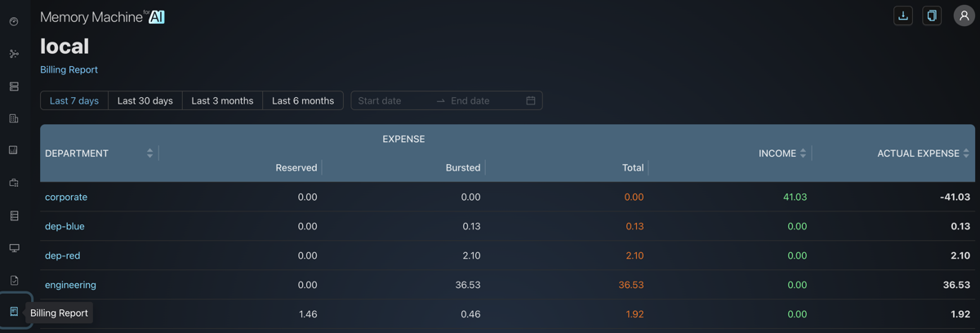The width and height of the screenshot is (980, 333).
Task: Select the building icon in sidebar
Action: coord(14,118)
